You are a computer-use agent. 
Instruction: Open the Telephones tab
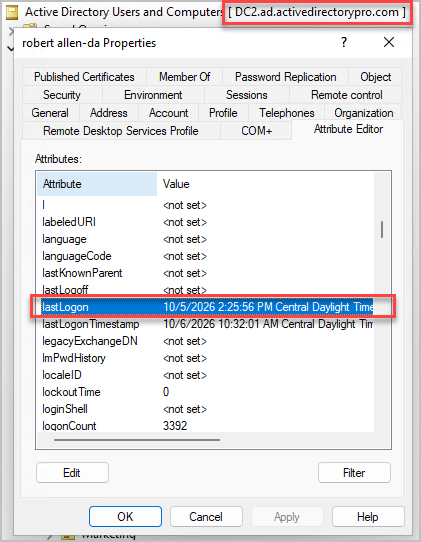click(287, 113)
